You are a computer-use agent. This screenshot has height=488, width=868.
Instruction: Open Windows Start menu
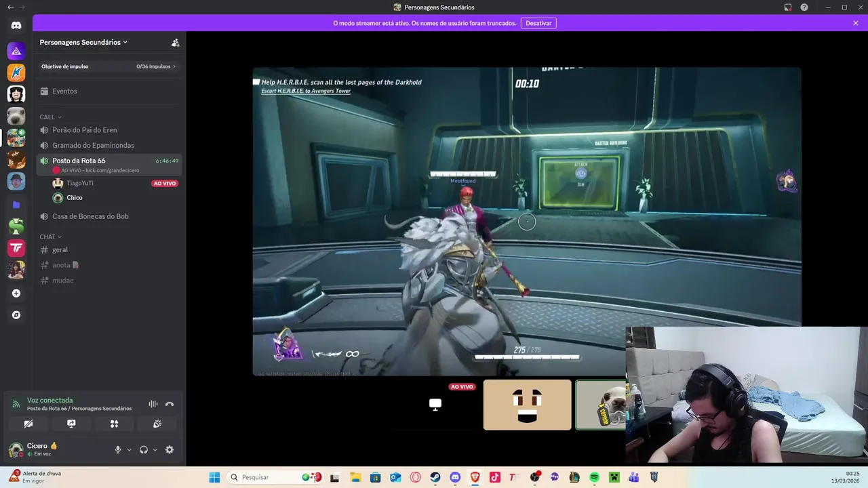tap(214, 477)
